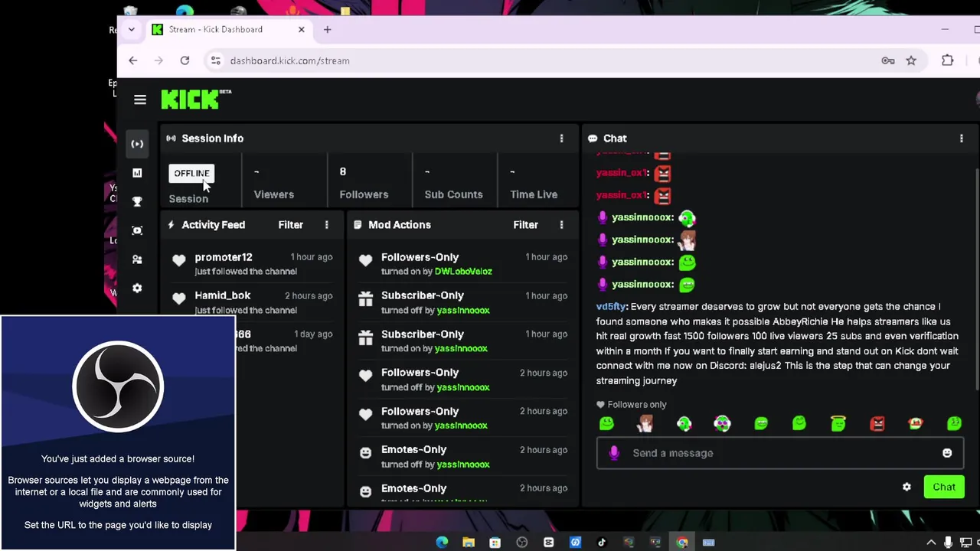Insert the first green smiling blob emote
Image resolution: width=980 pixels, height=551 pixels.
606,423
